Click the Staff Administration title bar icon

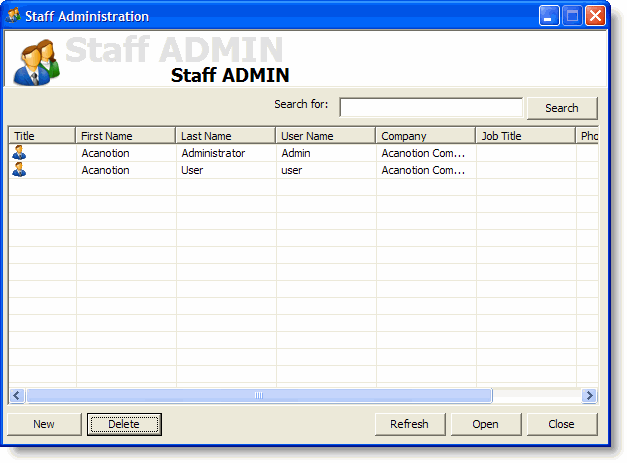[x=14, y=16]
